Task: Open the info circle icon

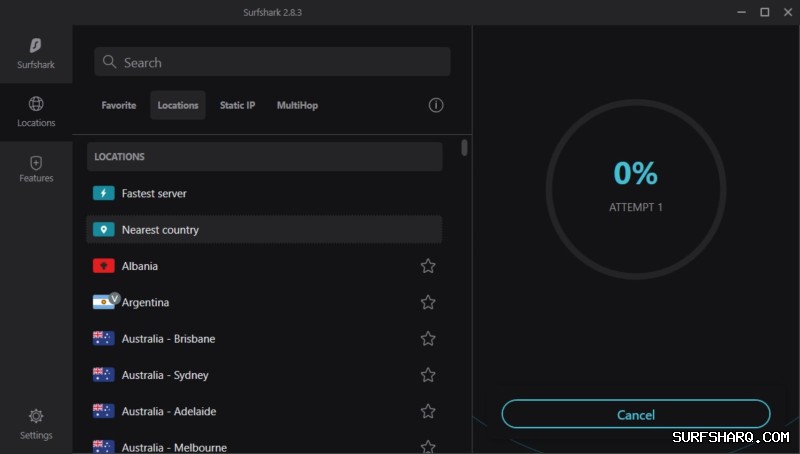Action: click(436, 105)
